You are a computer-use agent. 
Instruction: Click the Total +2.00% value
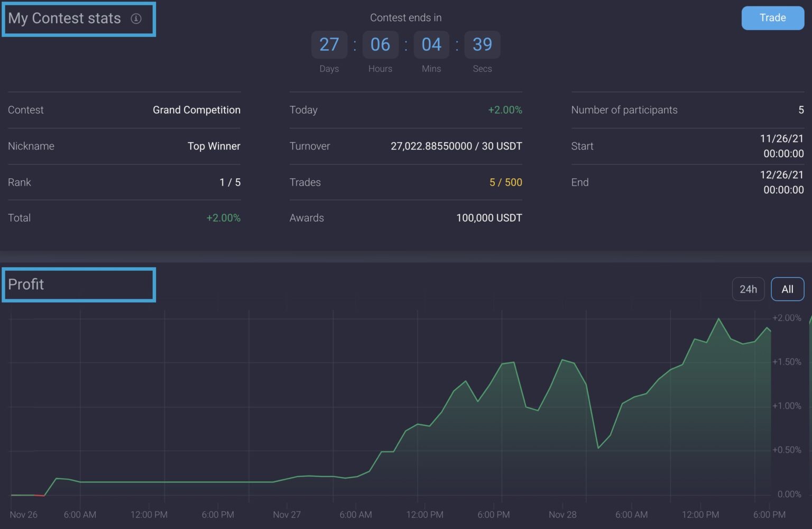(x=223, y=218)
